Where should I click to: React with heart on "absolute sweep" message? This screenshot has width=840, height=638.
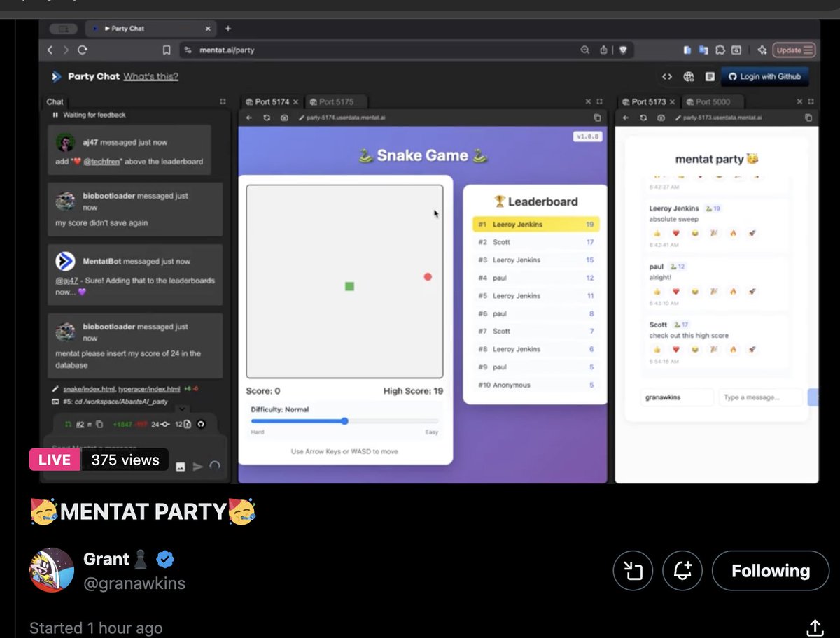(675, 233)
